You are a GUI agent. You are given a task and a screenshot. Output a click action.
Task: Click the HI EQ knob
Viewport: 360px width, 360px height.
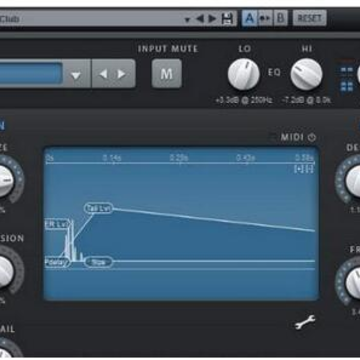[x=306, y=74]
